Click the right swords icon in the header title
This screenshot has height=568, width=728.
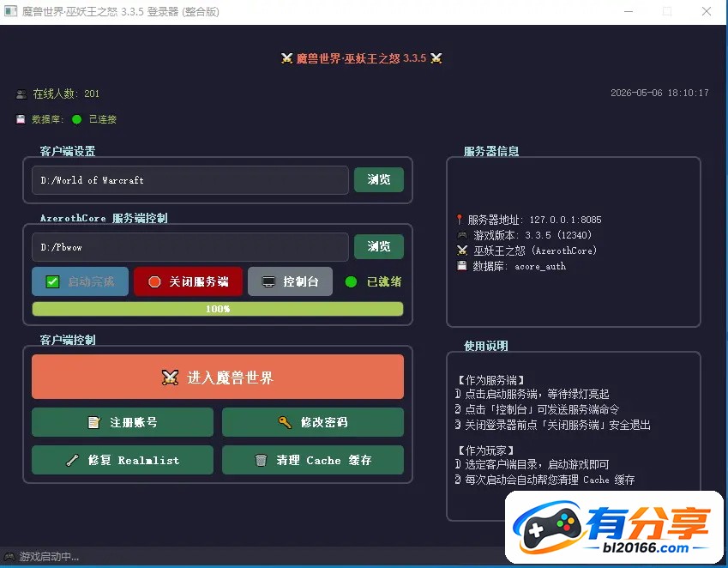point(436,58)
